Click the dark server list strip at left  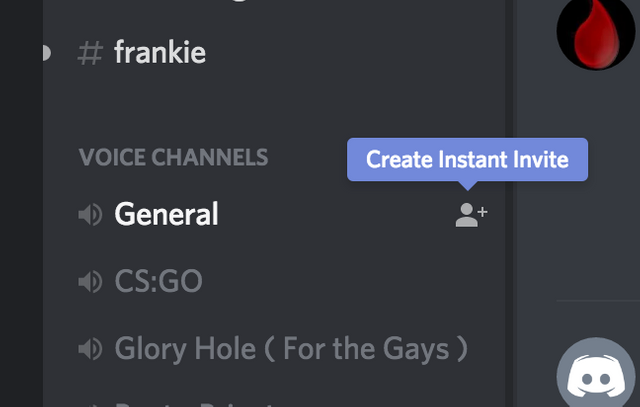pyautogui.click(x=20, y=200)
